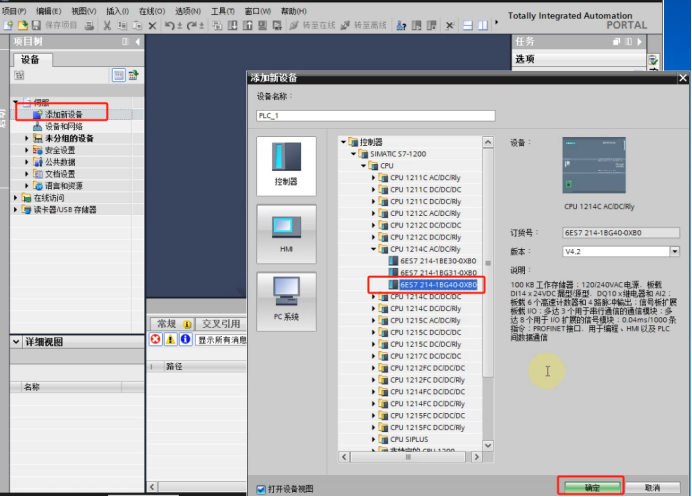
Task: Click the Cut scissors icon
Action: 107,26
